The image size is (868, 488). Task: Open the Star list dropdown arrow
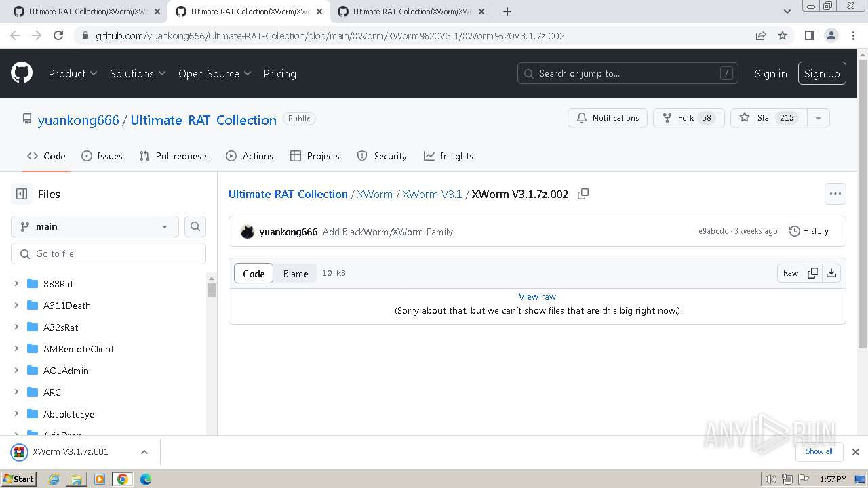[818, 118]
